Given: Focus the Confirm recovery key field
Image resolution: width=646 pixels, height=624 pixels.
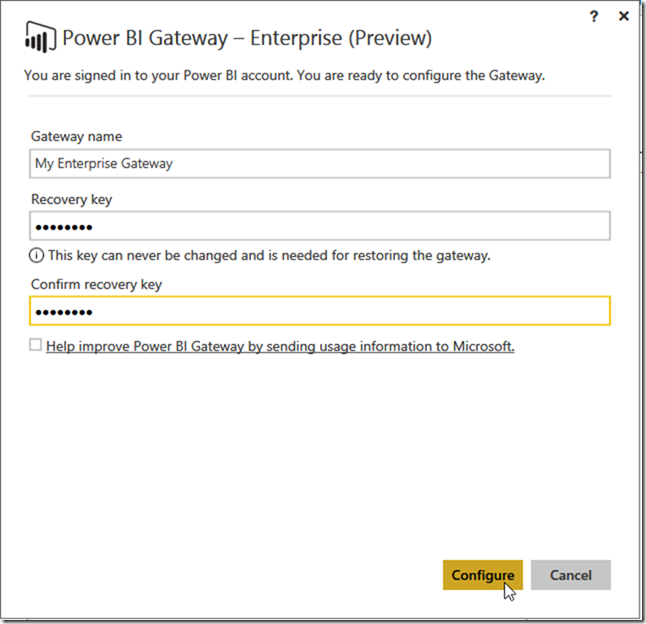Looking at the screenshot, I should tap(320, 311).
